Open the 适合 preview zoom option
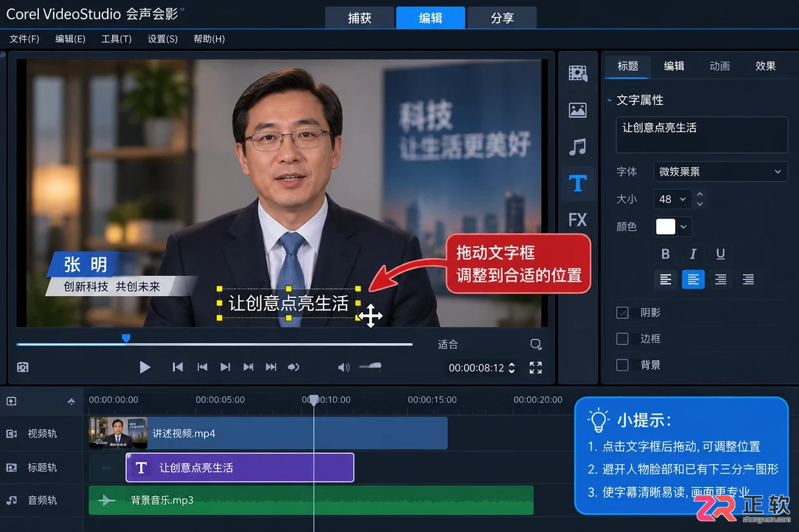This screenshot has width=799, height=532. [x=448, y=344]
